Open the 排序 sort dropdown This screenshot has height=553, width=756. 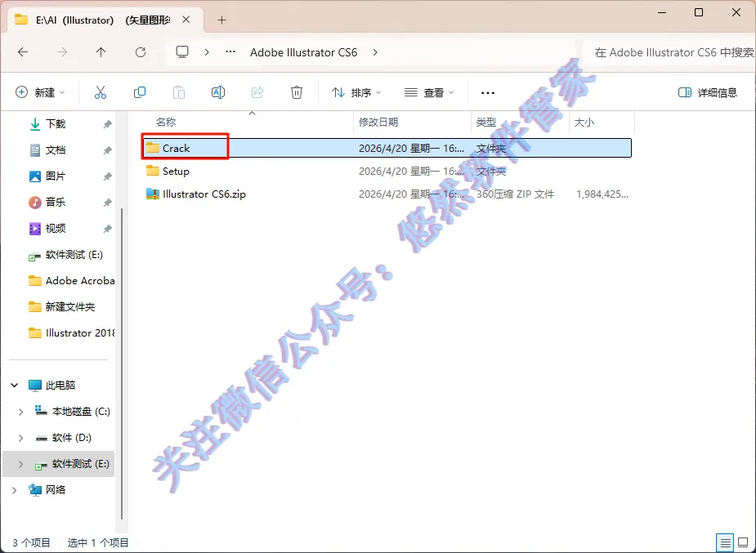356,92
